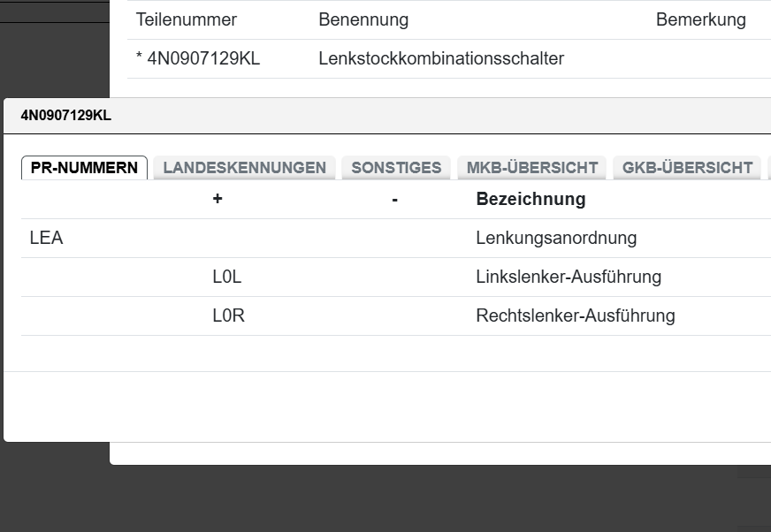
Task: Switch to the PR-NUMMERN tab
Action: coord(84,168)
